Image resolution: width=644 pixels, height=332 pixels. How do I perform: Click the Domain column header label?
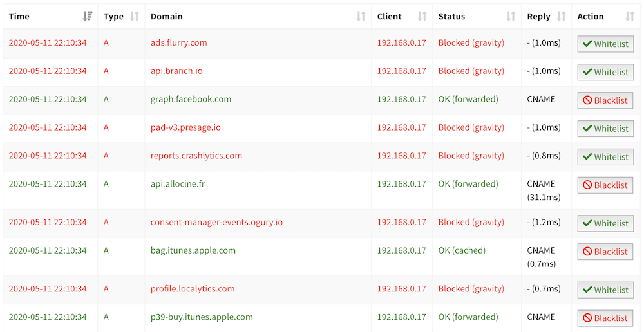167,17
